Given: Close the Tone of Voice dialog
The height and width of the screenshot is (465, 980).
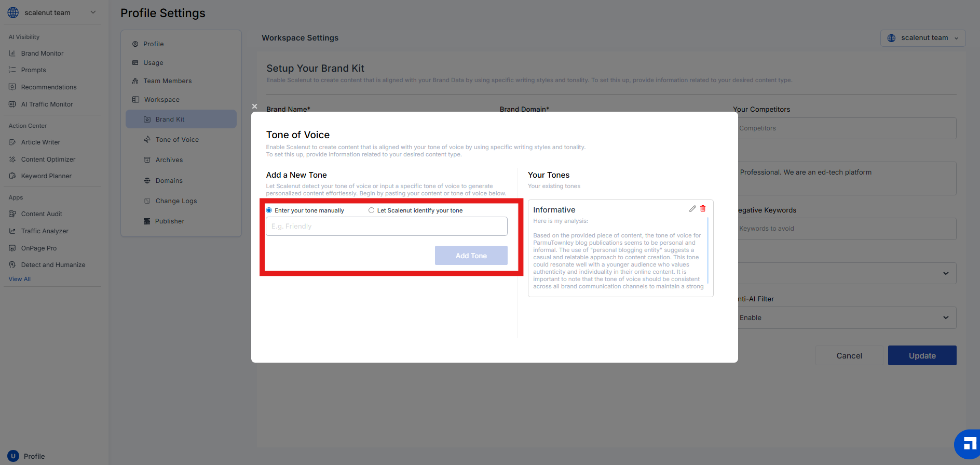Looking at the screenshot, I should [x=254, y=107].
